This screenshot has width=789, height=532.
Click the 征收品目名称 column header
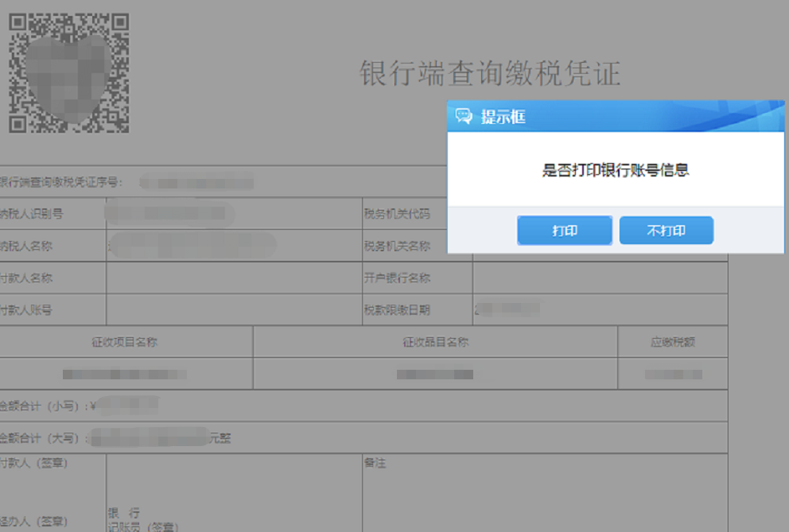point(436,342)
